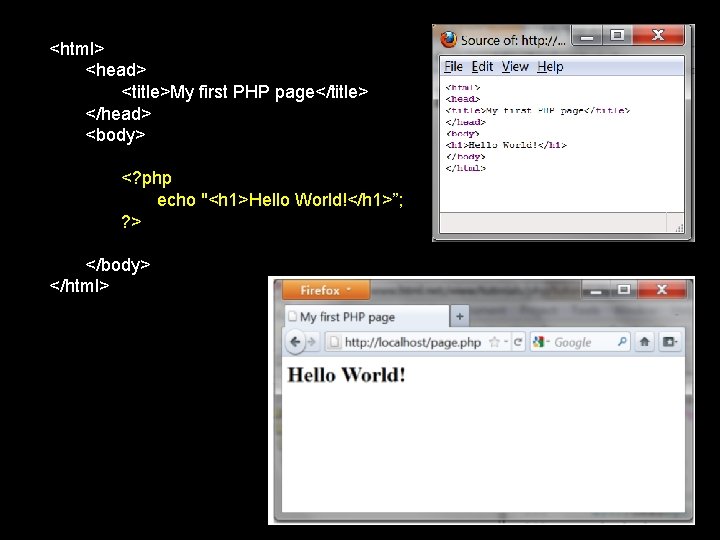Image resolution: width=720 pixels, height=540 pixels.
Task: Open View menu in Source window
Action: (x=515, y=67)
